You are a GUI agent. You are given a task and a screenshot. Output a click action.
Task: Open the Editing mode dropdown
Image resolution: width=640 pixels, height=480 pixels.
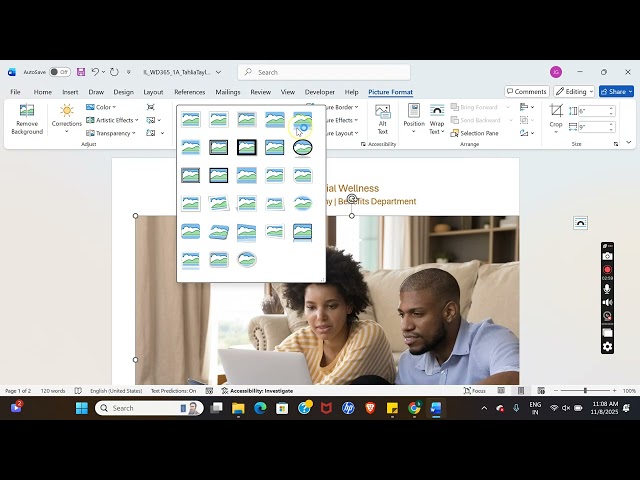(x=575, y=91)
